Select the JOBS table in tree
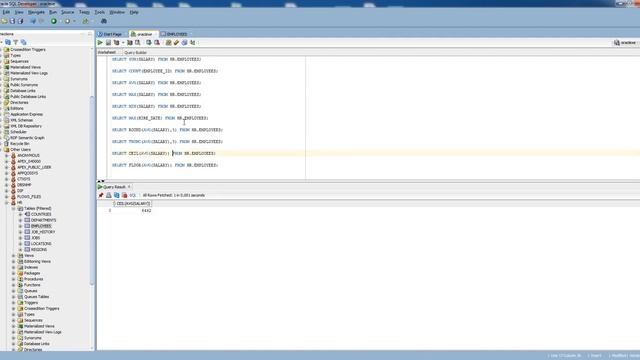Viewport: 640px width, 360px height. (36, 238)
